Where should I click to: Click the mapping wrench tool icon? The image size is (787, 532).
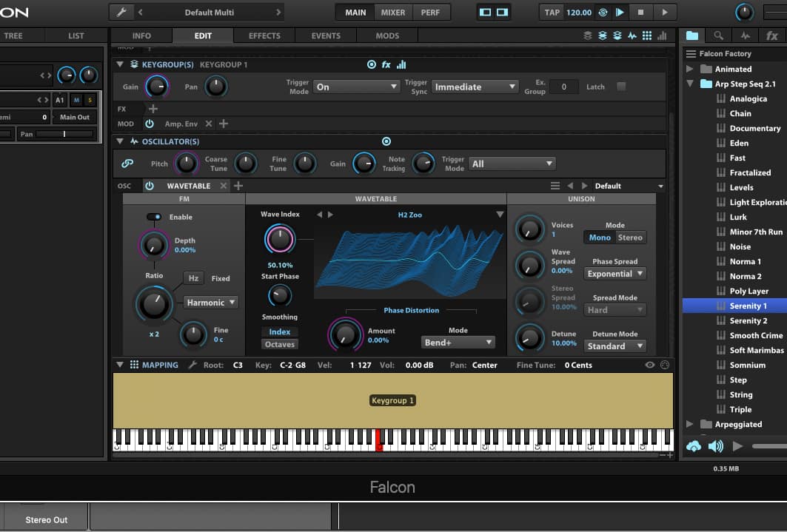tap(192, 365)
